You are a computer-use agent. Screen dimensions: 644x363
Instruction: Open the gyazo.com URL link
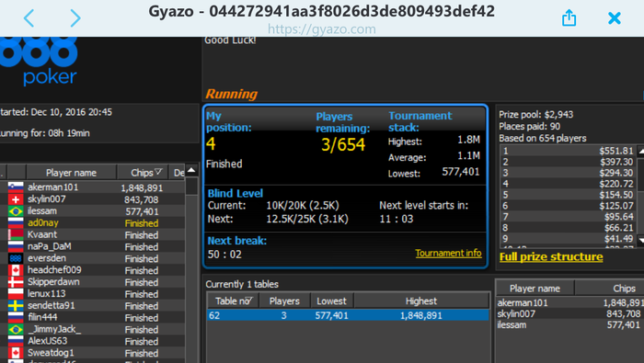coord(322,29)
